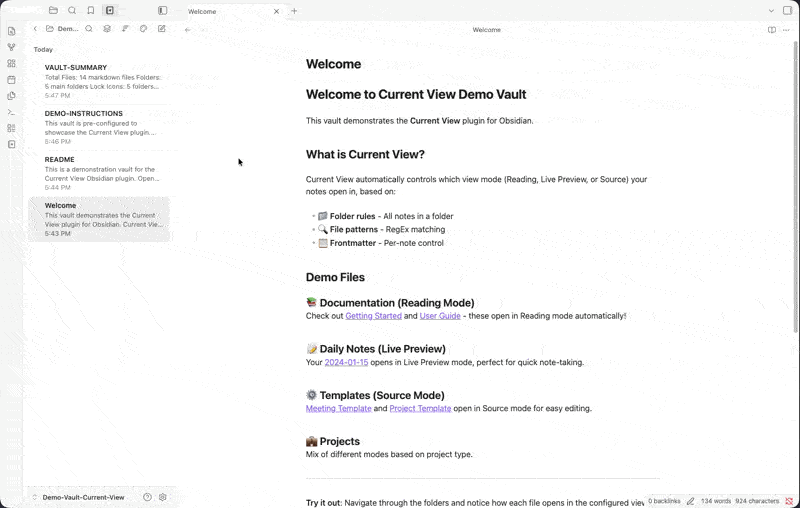Open the bookmarks tab icon
This screenshot has width=800, height=508.
click(x=91, y=10)
